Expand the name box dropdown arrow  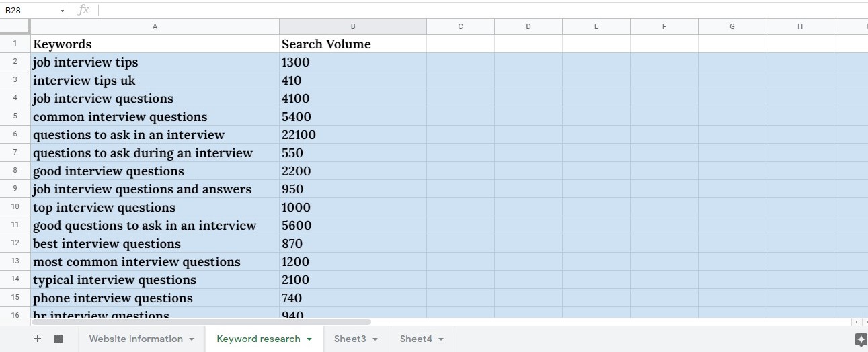[62, 11]
